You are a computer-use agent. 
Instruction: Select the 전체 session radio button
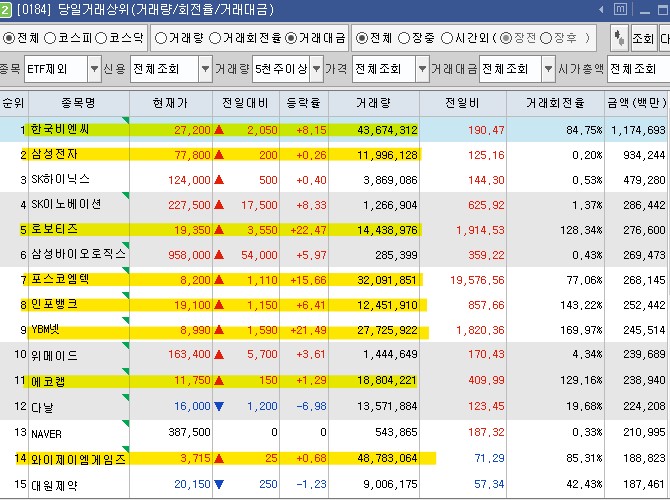[x=361, y=38]
